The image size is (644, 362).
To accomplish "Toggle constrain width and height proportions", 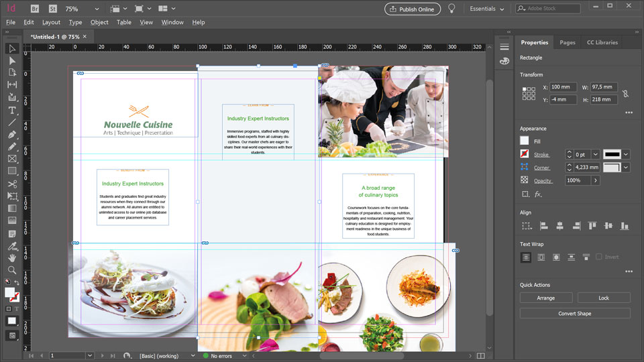I will 625,93.
